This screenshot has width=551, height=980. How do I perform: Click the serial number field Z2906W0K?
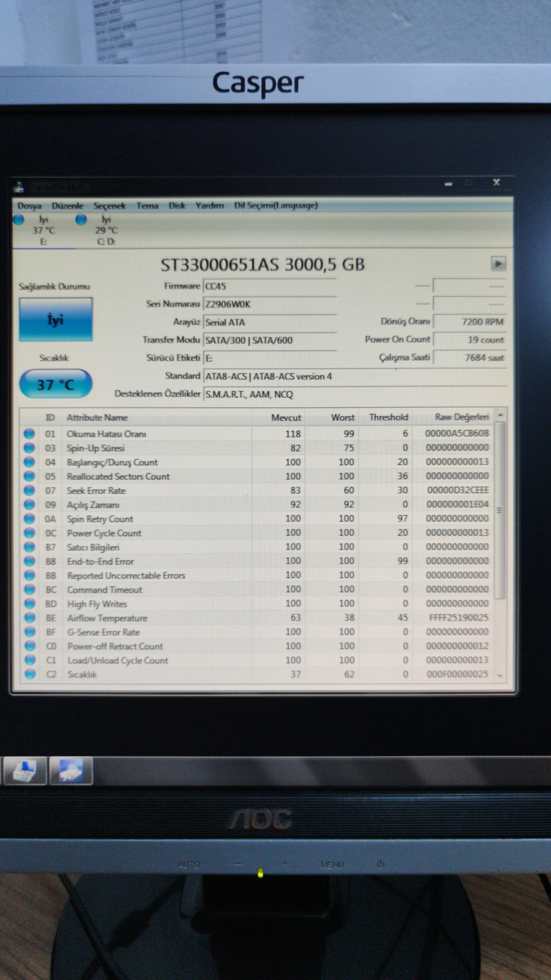(x=270, y=304)
